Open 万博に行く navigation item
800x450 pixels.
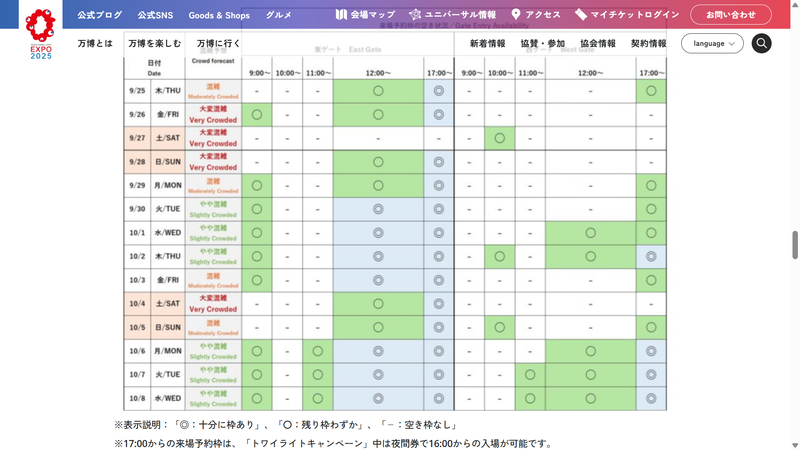(218, 43)
